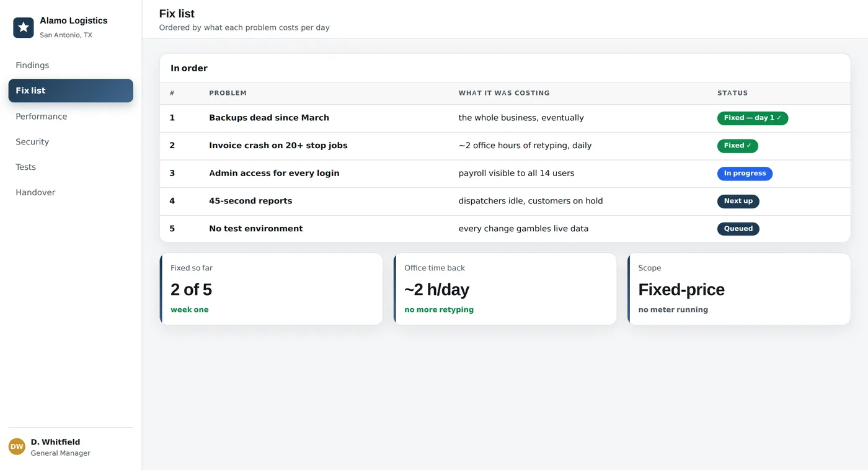Click the 'no more retyping' caption
The width and height of the screenshot is (868, 470).
tap(439, 310)
